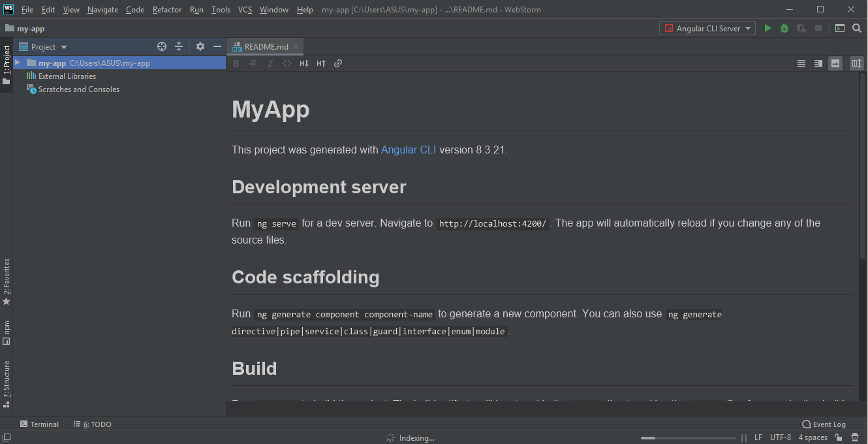Toggle the 2: Favorites side tab
The height and width of the screenshot is (444, 868).
coord(7,282)
